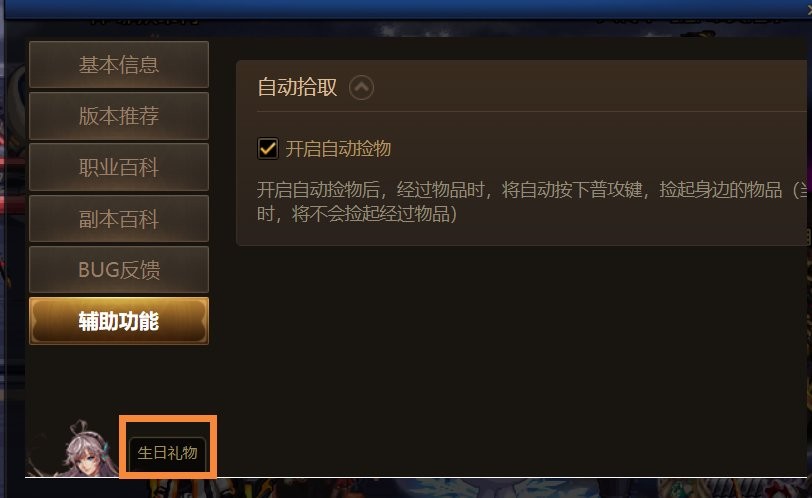Click the gold checkmark inside the checkbox
Viewport: 812px width, 498px height.
(x=268, y=149)
